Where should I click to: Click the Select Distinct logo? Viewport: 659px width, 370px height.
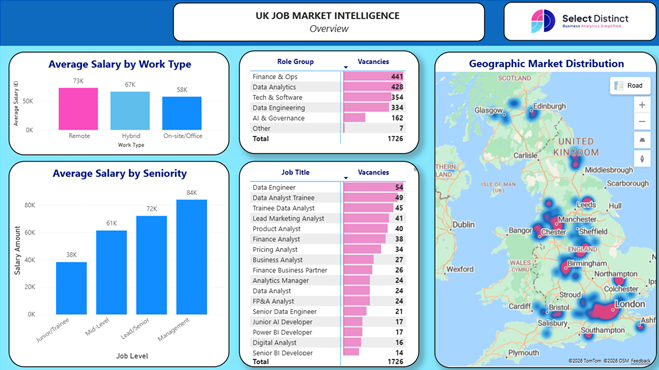coord(580,21)
